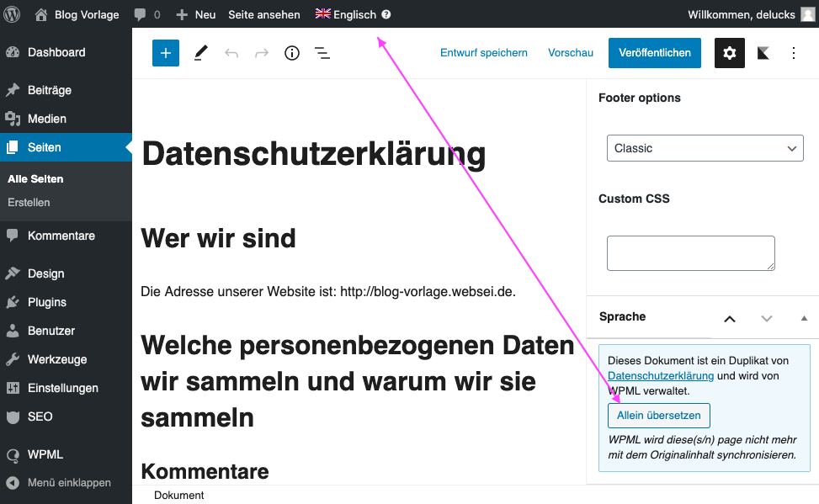The height and width of the screenshot is (504, 819).
Task: Open the info details icon
Action: point(292,53)
